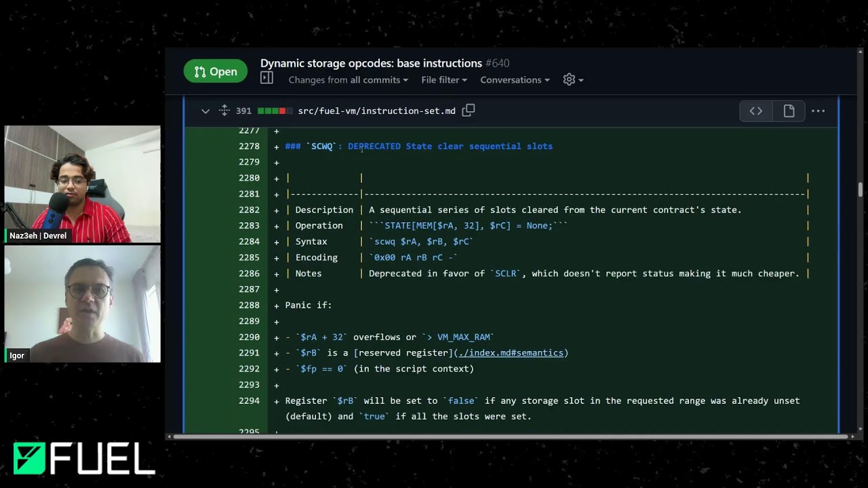Click the Naz3eh webcam video tile
The width and height of the screenshot is (868, 488).
coord(83,184)
